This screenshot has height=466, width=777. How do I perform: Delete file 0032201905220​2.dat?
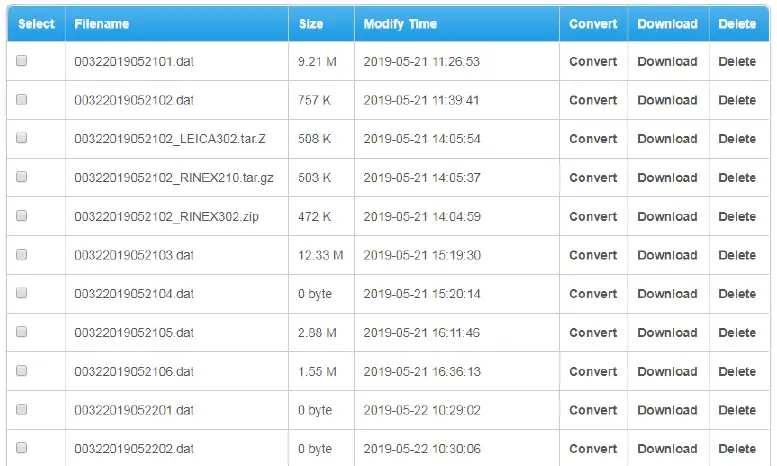pyautogui.click(x=737, y=449)
